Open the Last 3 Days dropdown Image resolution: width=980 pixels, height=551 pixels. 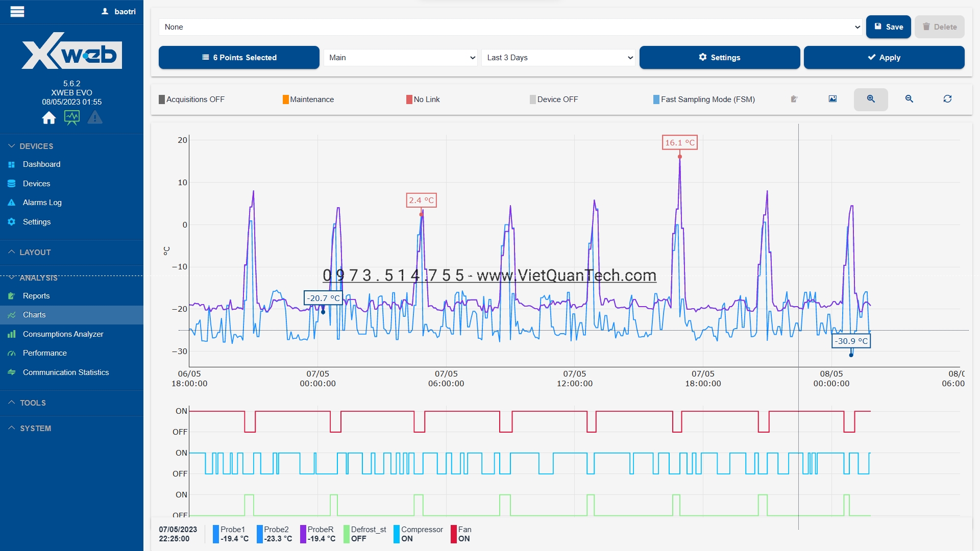[x=558, y=58]
